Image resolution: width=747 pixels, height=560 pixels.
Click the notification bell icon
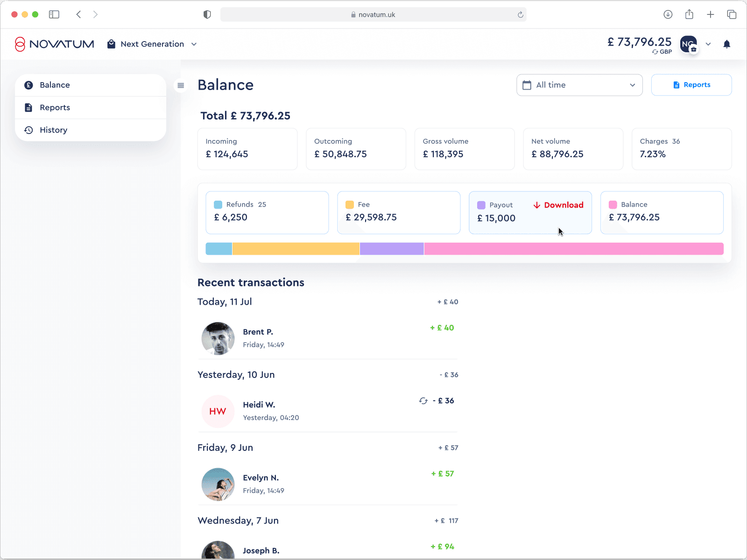tap(726, 44)
